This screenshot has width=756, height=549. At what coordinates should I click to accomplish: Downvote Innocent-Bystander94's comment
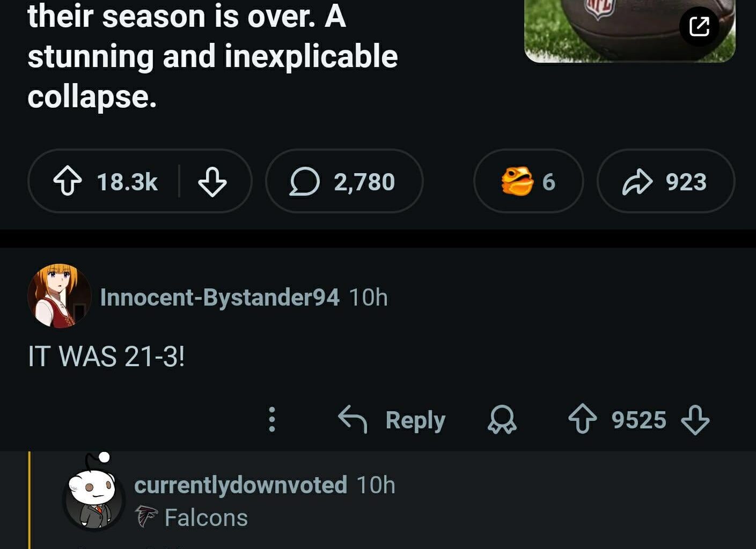[695, 421]
